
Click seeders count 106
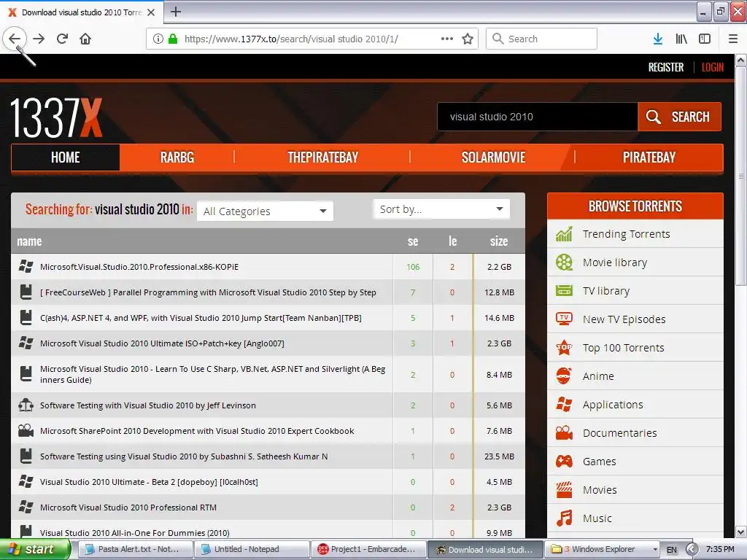pyautogui.click(x=413, y=267)
